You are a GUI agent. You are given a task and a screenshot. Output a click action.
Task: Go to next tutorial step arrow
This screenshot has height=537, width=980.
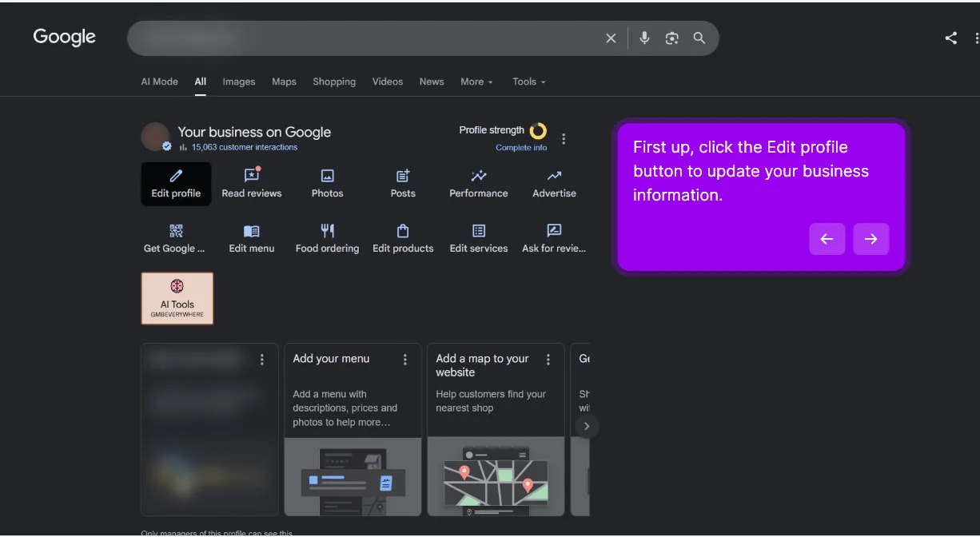coord(871,239)
